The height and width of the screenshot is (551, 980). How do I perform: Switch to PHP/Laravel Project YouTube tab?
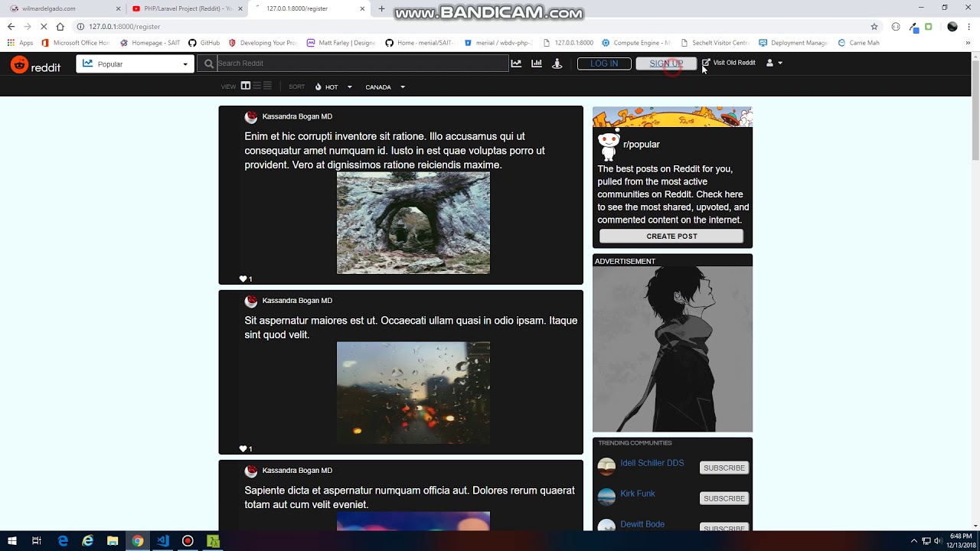pyautogui.click(x=188, y=8)
